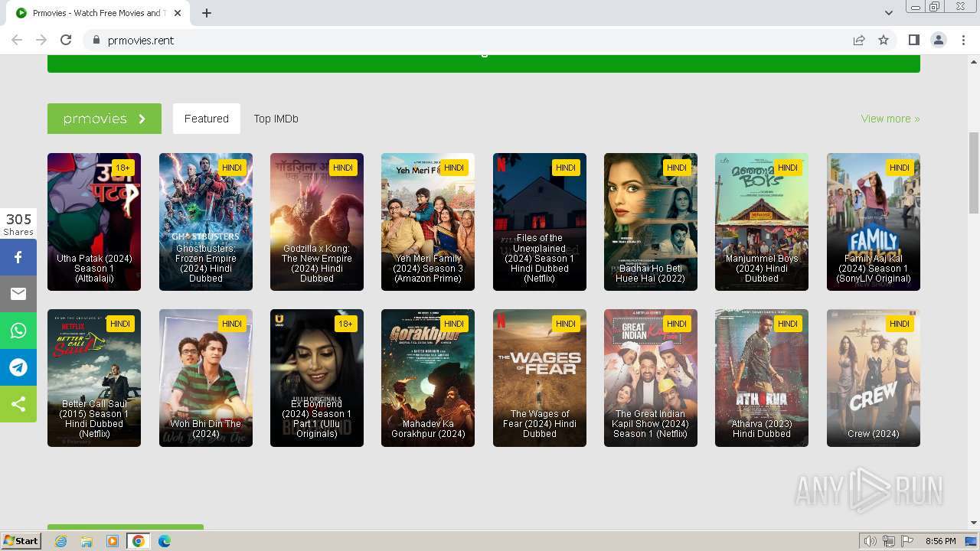The height and width of the screenshot is (551, 980).
Task: Open Atharva (2023) Hindi Dubbed poster
Action: (x=762, y=378)
